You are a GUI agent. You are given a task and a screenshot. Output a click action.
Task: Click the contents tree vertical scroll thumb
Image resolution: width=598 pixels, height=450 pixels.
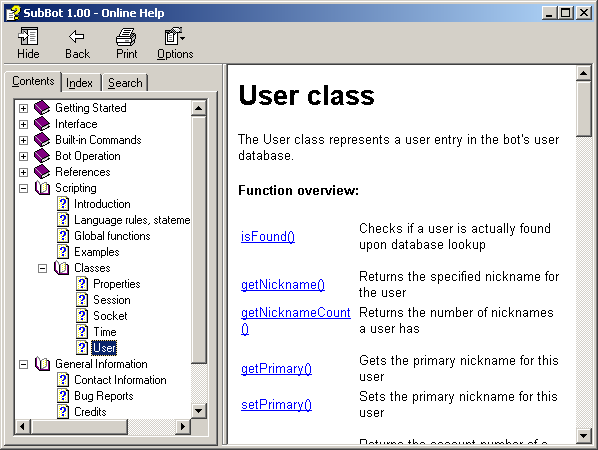click(x=198, y=240)
